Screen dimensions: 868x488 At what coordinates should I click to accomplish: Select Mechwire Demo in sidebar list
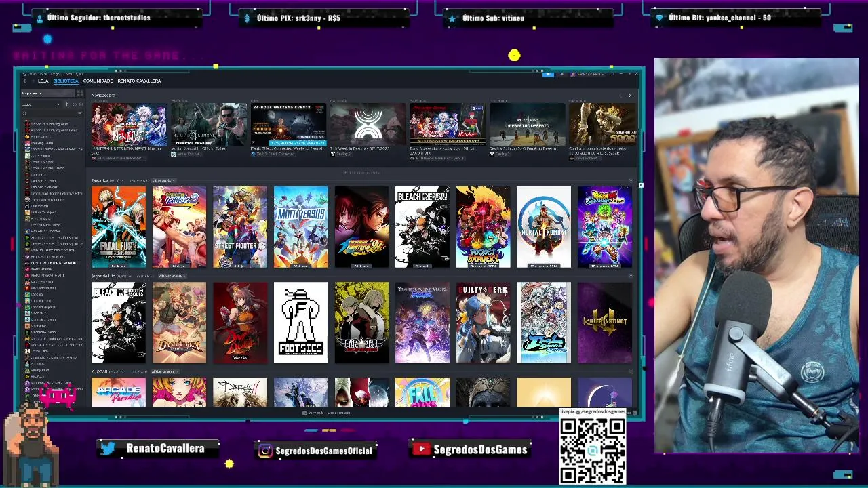pos(43,332)
